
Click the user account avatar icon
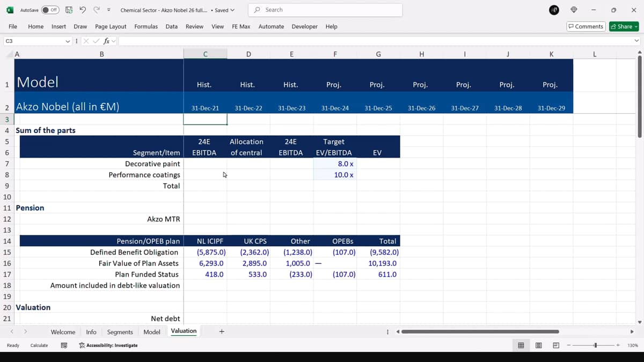point(555,10)
